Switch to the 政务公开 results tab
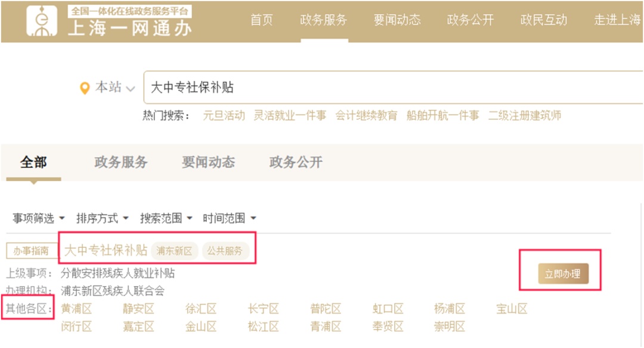The height and width of the screenshot is (348, 644). [296, 163]
